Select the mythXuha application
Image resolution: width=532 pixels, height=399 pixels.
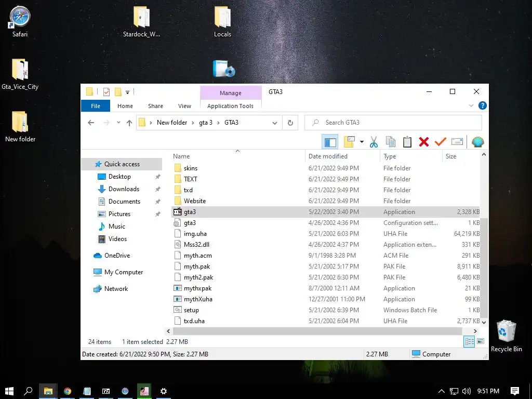(326, 299)
